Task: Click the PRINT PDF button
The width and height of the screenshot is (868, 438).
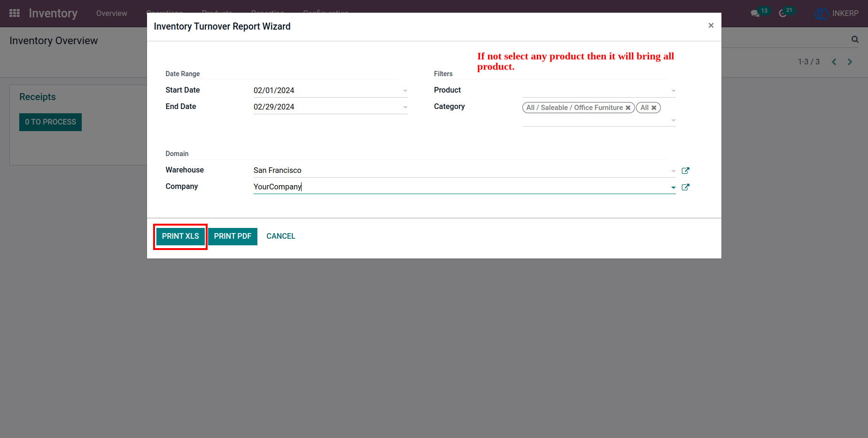Action: pos(232,236)
